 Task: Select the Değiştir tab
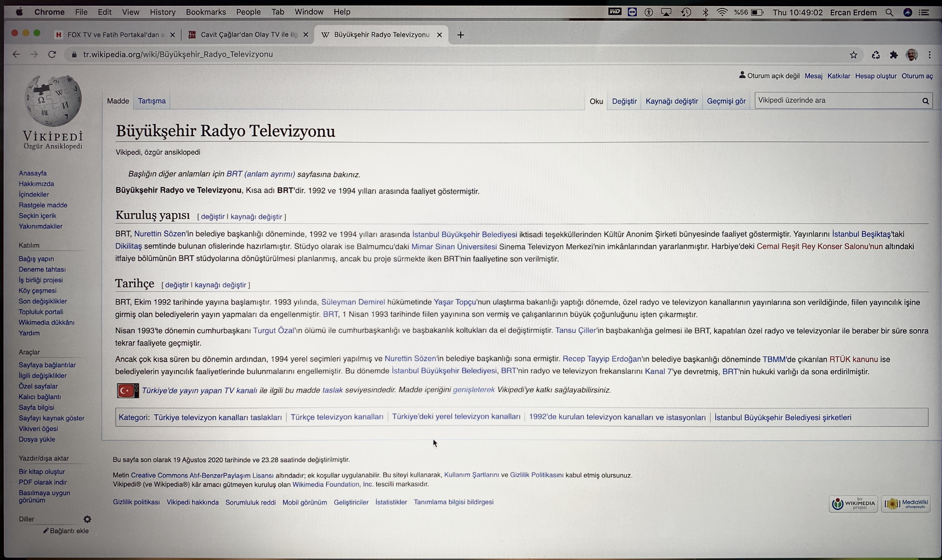624,101
